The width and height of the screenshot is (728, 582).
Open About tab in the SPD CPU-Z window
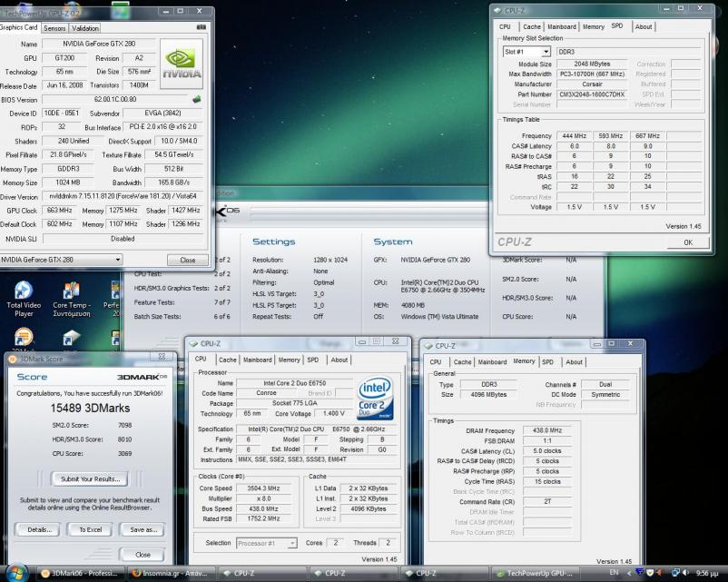644,27
